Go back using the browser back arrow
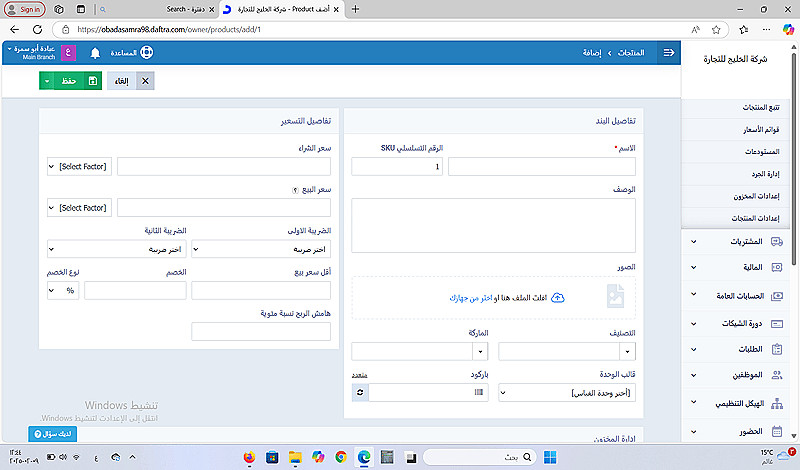Image resolution: width=800 pixels, height=470 pixels. click(x=15, y=30)
